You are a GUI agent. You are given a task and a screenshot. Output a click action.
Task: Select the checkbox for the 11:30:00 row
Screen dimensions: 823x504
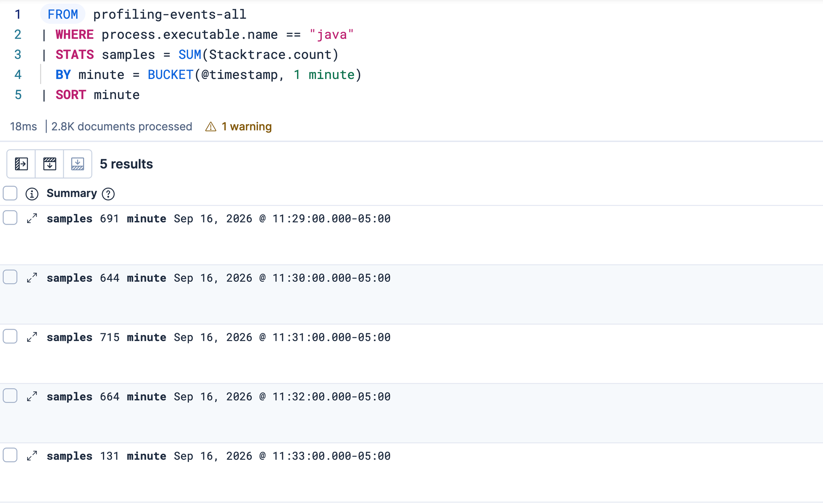click(x=10, y=277)
